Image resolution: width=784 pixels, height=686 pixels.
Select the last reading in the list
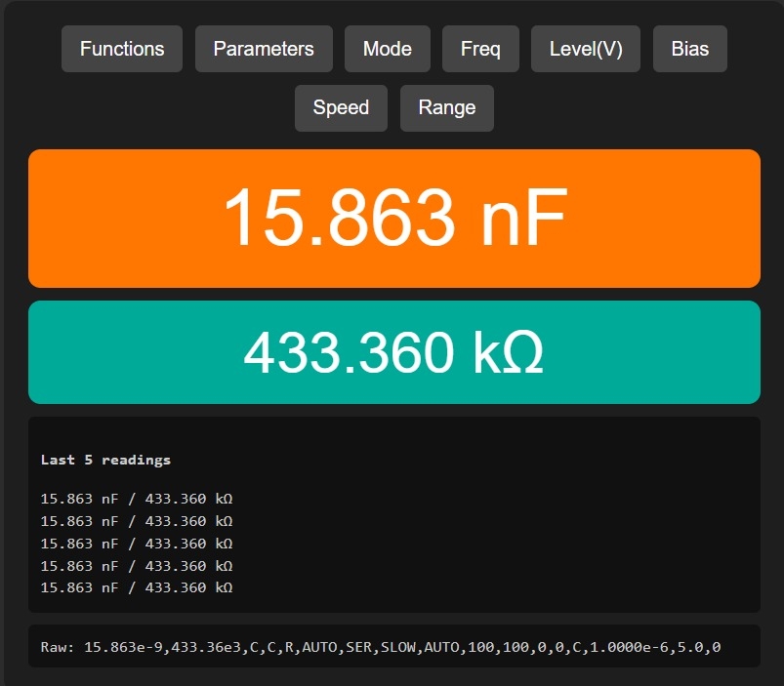137,587
